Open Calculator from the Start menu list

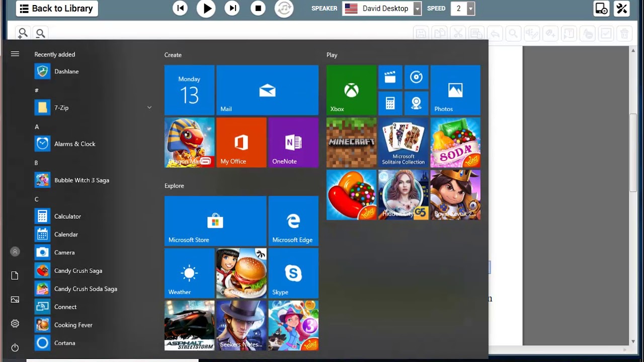(67, 216)
